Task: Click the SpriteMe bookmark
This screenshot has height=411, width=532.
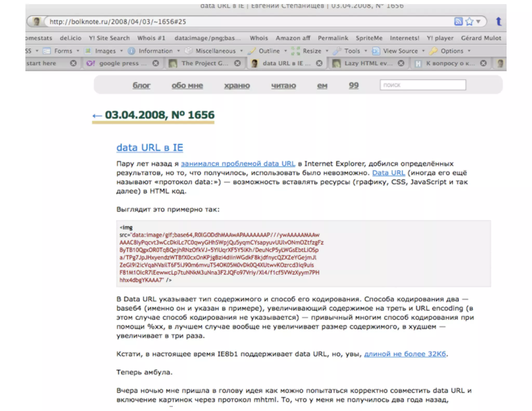Action: point(369,38)
